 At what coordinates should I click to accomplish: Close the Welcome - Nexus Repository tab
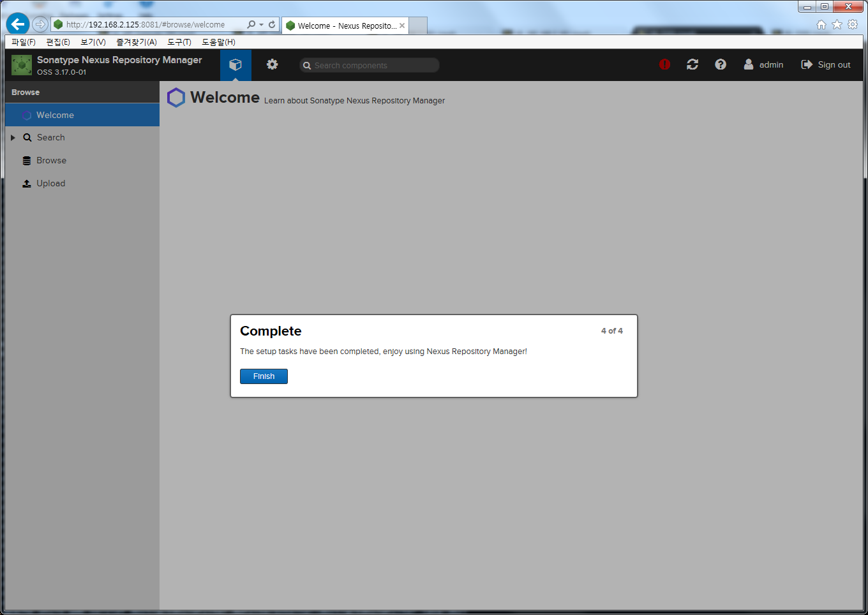click(402, 26)
